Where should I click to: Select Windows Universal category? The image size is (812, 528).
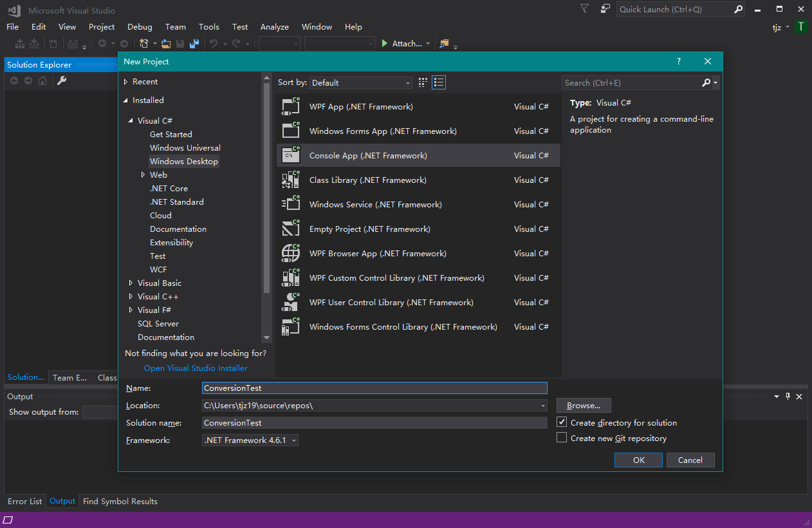185,148
